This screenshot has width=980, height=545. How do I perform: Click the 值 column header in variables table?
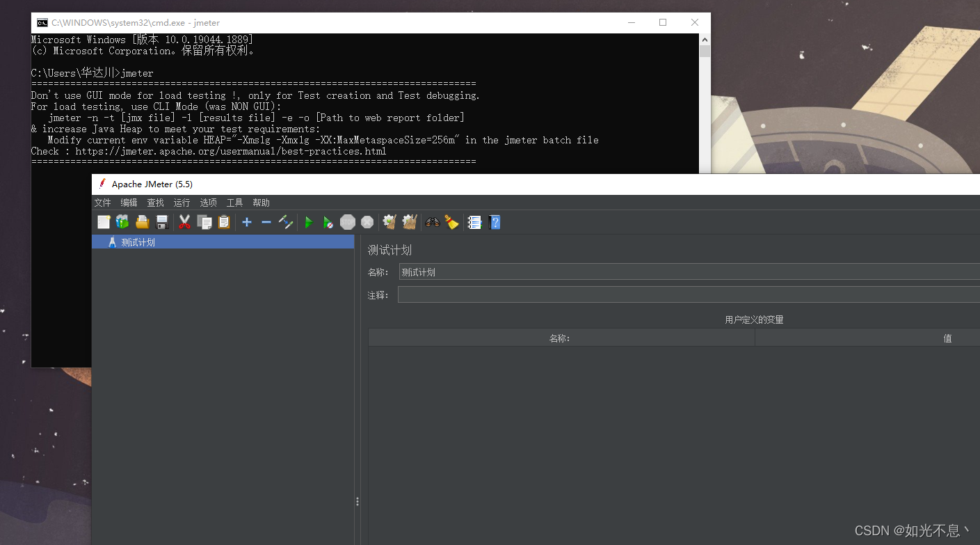coord(867,338)
